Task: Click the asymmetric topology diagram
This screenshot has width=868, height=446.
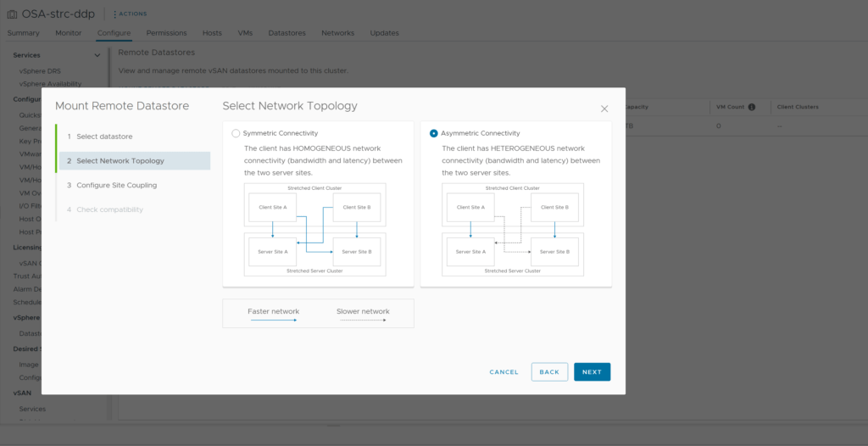Action: point(513,230)
